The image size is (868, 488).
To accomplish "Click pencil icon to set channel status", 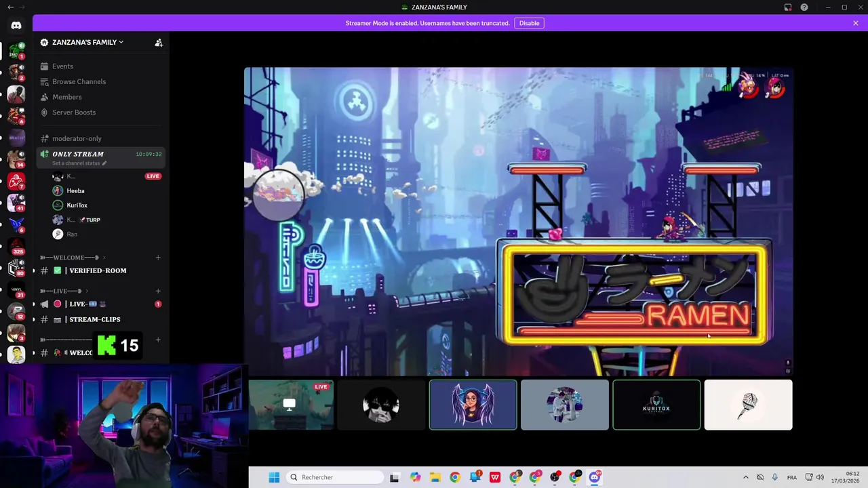I will 104,163.
